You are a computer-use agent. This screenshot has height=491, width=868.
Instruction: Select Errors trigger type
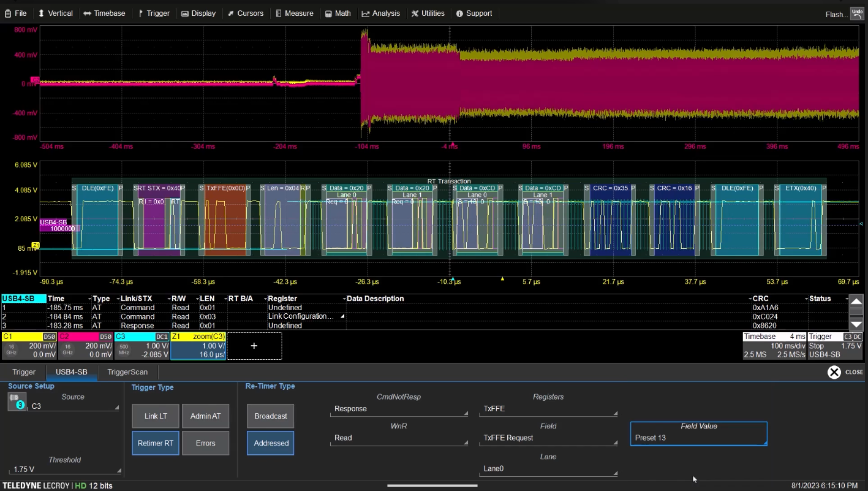(205, 443)
